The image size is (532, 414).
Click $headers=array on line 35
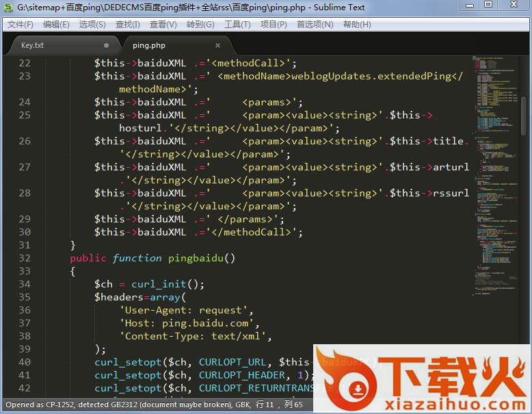pyautogui.click(x=137, y=297)
